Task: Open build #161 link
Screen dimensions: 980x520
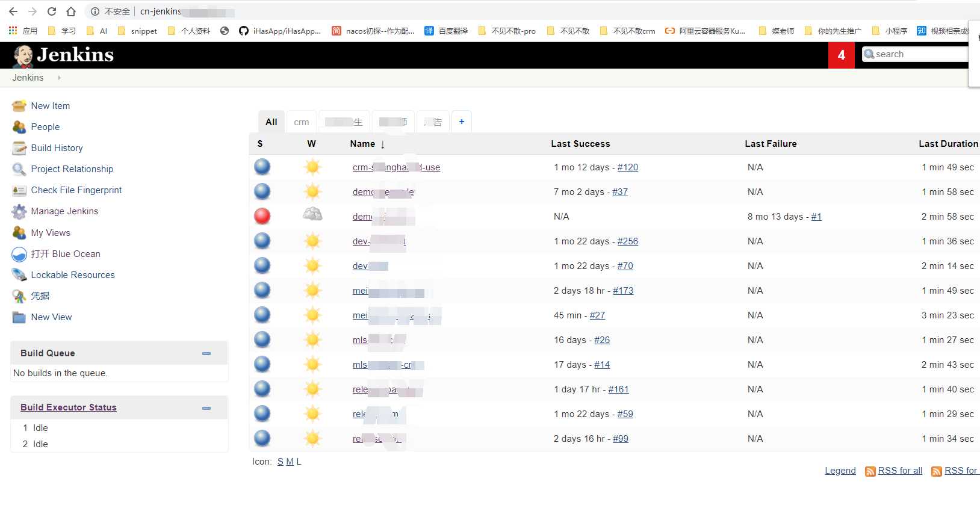Action: click(x=618, y=389)
